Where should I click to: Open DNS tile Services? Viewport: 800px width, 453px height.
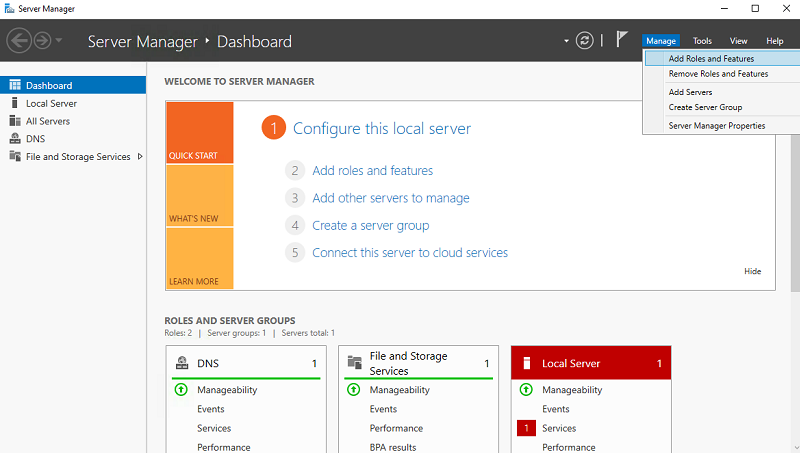point(214,428)
